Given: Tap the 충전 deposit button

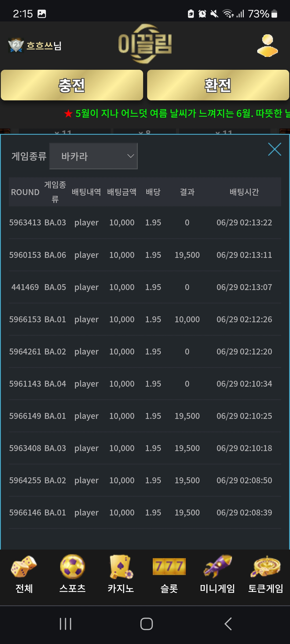Looking at the screenshot, I should pos(72,85).
